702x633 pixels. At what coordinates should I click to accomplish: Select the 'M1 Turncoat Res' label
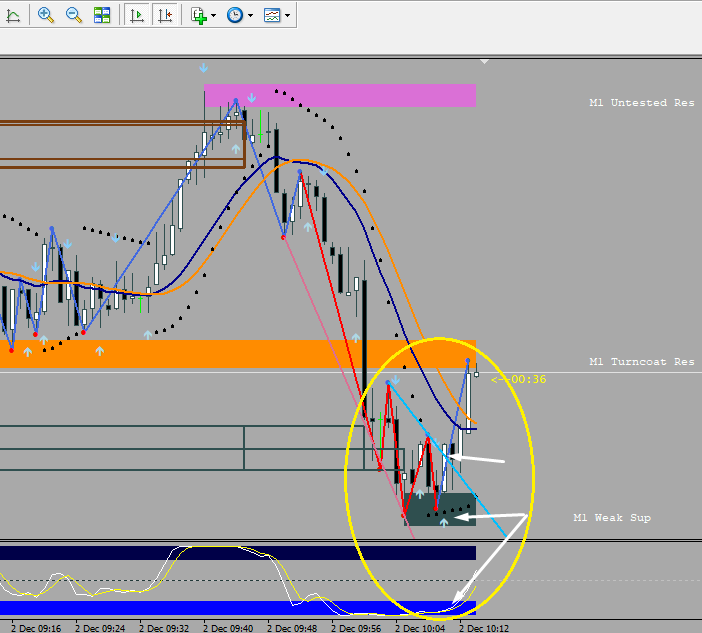click(642, 361)
